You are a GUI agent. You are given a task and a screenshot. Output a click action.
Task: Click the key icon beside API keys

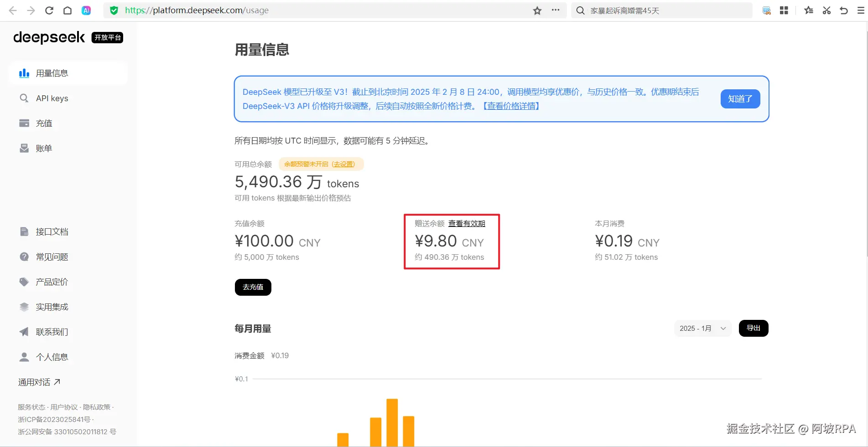(24, 98)
